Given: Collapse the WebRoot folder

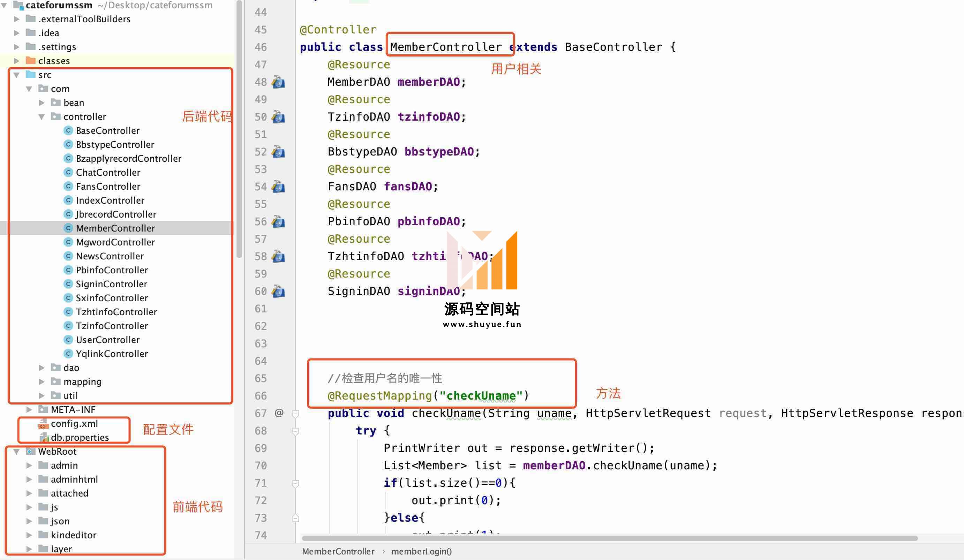Looking at the screenshot, I should tap(16, 452).
